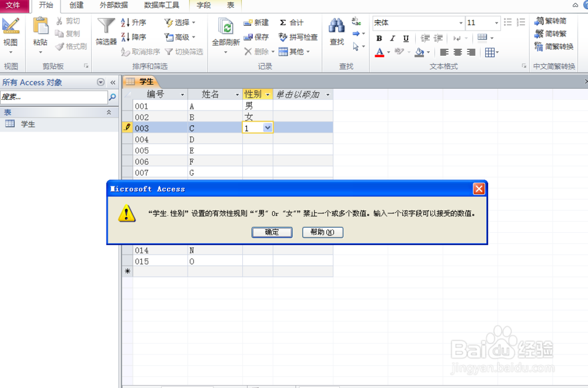This screenshot has height=388, width=588.
Task: Click the navigation pane 搜索 box
Action: tap(54, 97)
